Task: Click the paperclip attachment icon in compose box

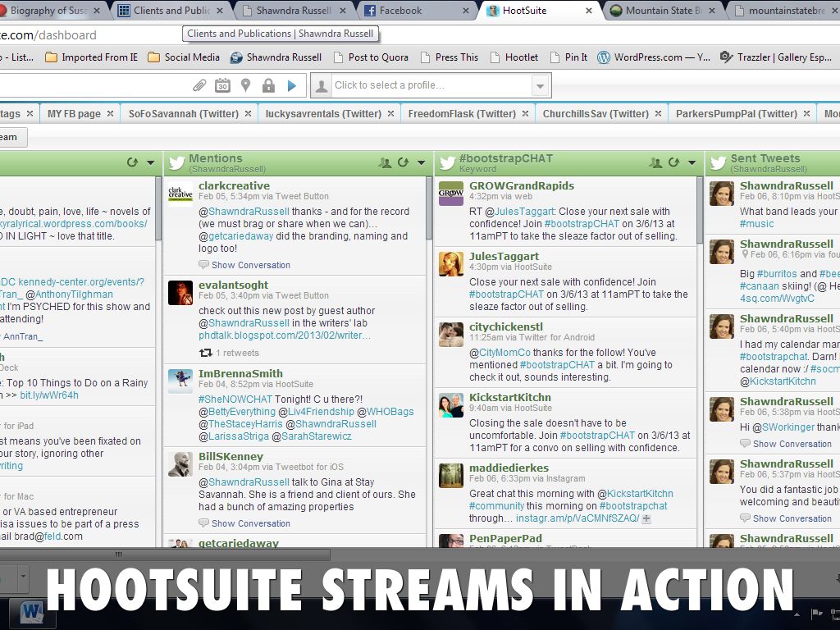Action: pyautogui.click(x=199, y=85)
